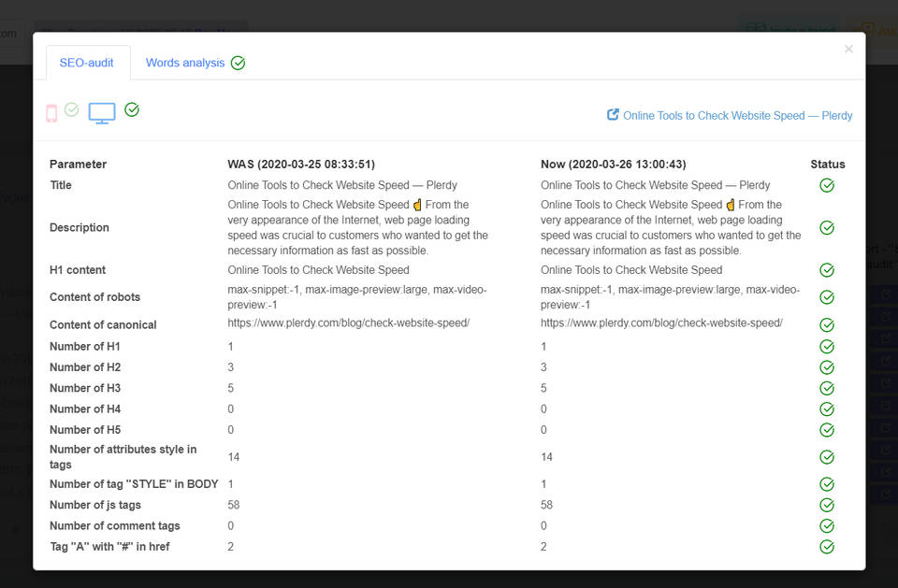
Task: Click the Status column header
Action: click(x=827, y=165)
